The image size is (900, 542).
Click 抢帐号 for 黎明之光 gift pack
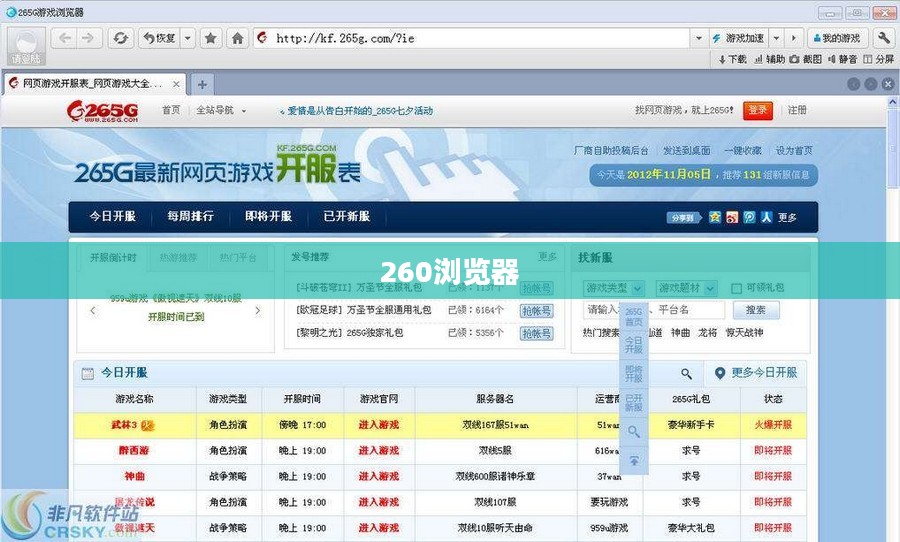(x=537, y=333)
